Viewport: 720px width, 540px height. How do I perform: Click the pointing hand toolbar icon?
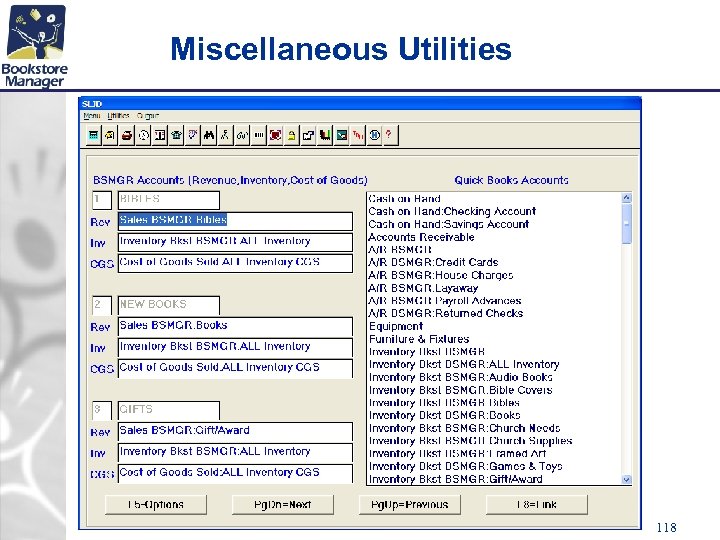point(309,135)
